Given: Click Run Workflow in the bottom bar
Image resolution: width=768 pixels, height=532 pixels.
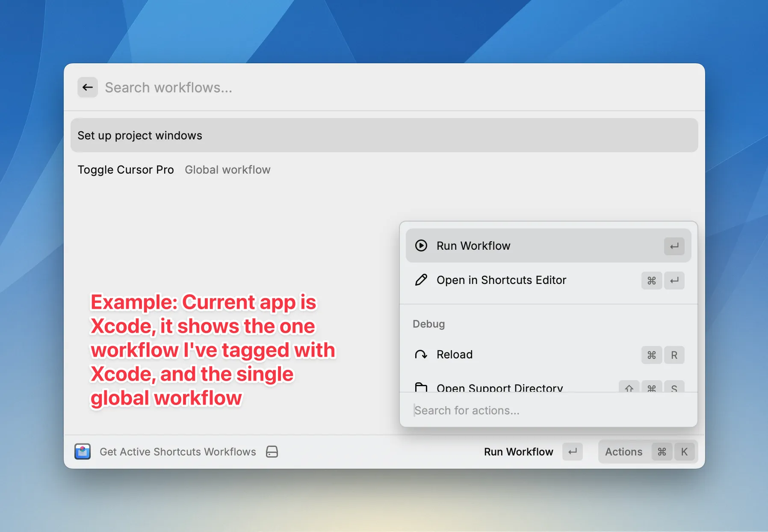Looking at the screenshot, I should point(518,452).
